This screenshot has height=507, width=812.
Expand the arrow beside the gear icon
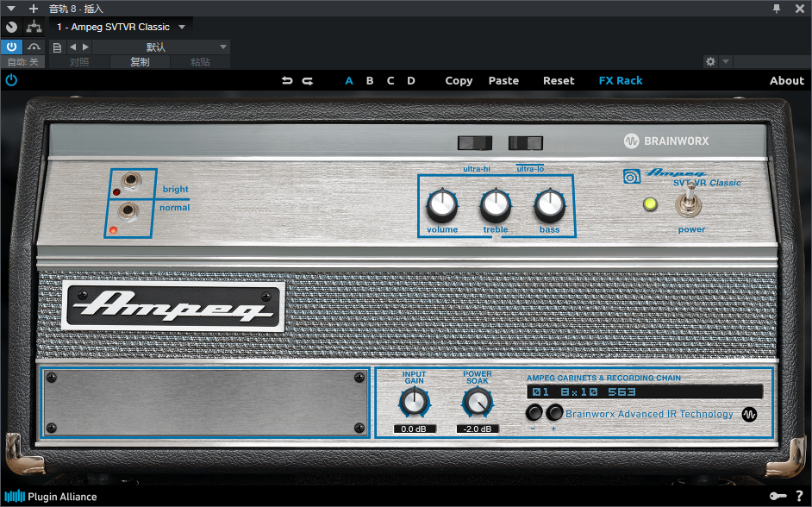click(726, 61)
